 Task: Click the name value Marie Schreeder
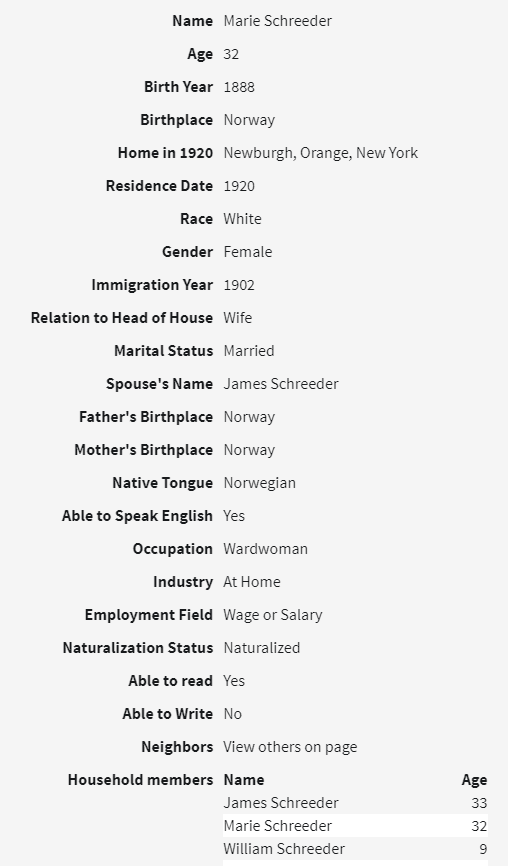tap(278, 21)
